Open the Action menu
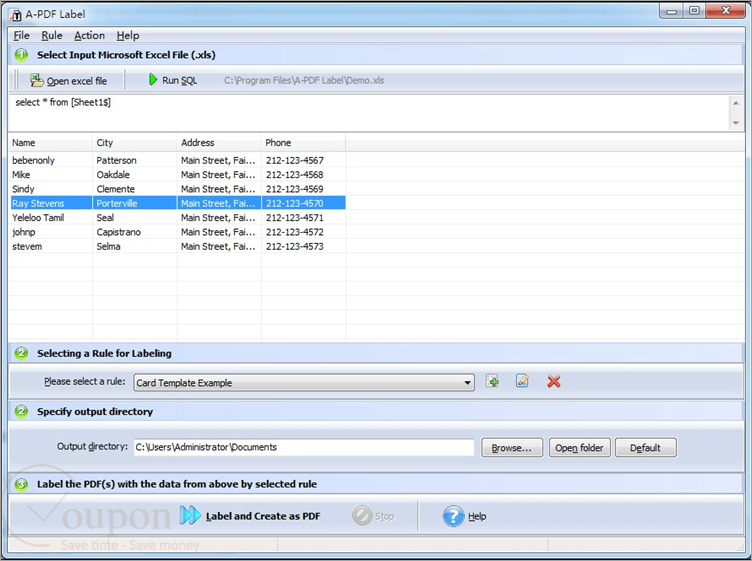Viewport: 752px width, 561px height. 89,35
